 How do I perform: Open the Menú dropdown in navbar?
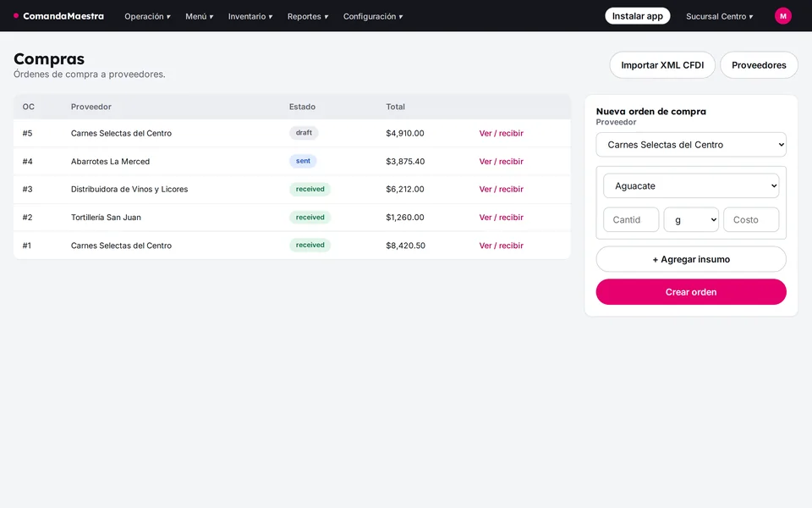pyautogui.click(x=200, y=17)
